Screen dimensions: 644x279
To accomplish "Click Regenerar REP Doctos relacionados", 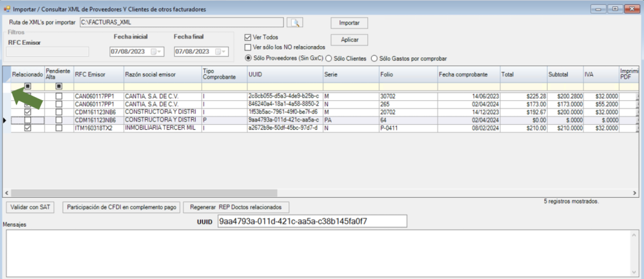I will pos(236,207).
